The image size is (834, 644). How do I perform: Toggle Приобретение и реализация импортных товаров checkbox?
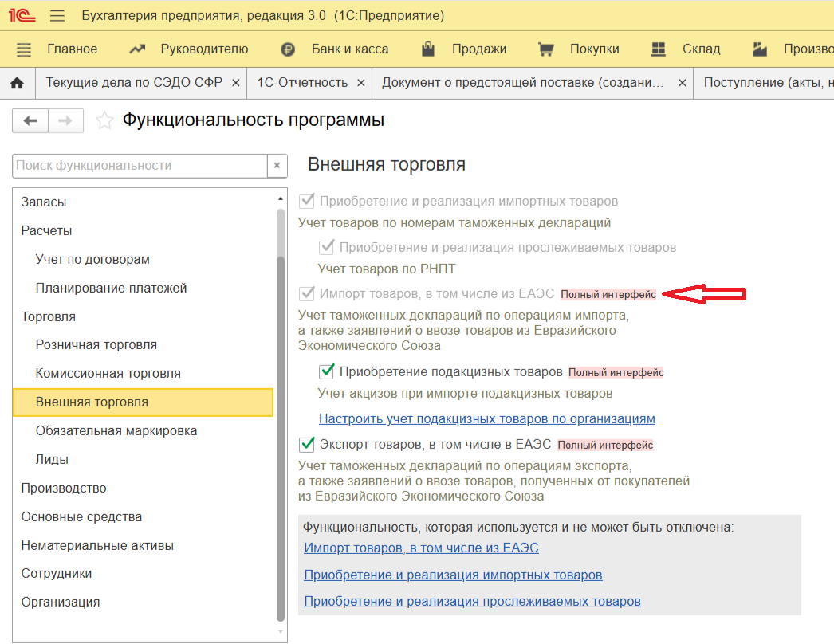tap(307, 201)
